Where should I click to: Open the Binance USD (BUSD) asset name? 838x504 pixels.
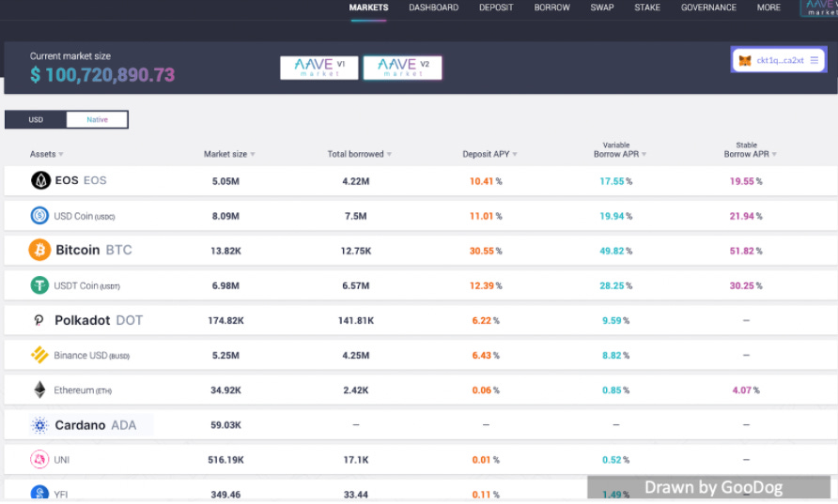(91, 356)
